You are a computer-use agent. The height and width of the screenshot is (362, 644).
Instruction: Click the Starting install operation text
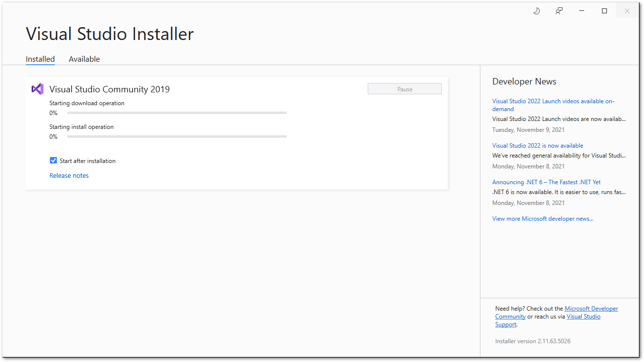click(82, 127)
